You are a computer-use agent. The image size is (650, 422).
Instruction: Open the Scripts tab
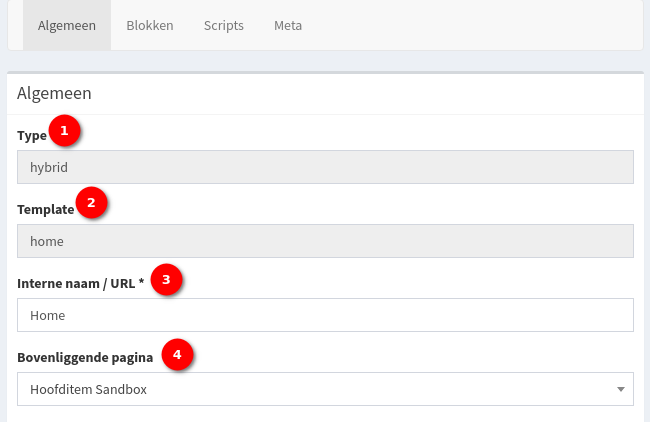tap(224, 26)
